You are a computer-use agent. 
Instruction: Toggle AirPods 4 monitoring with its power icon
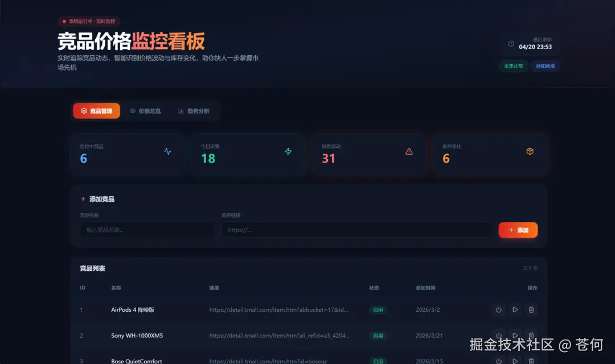tap(499, 310)
